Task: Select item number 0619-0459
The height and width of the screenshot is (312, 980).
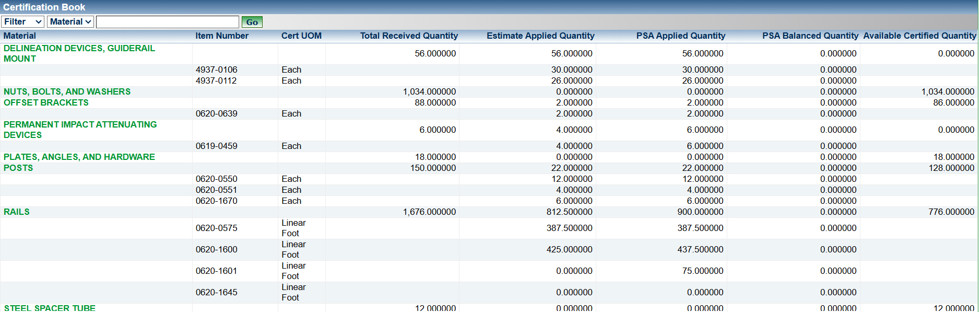Action: 216,146
